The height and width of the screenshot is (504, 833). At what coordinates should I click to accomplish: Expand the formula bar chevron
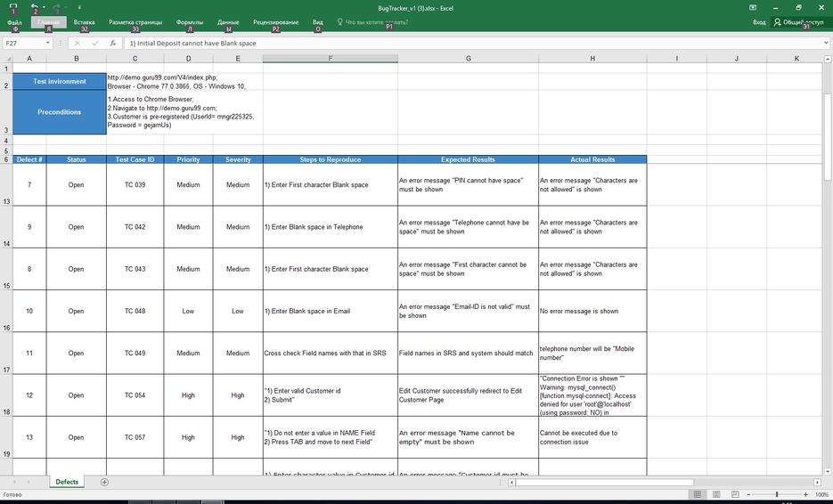827,43
